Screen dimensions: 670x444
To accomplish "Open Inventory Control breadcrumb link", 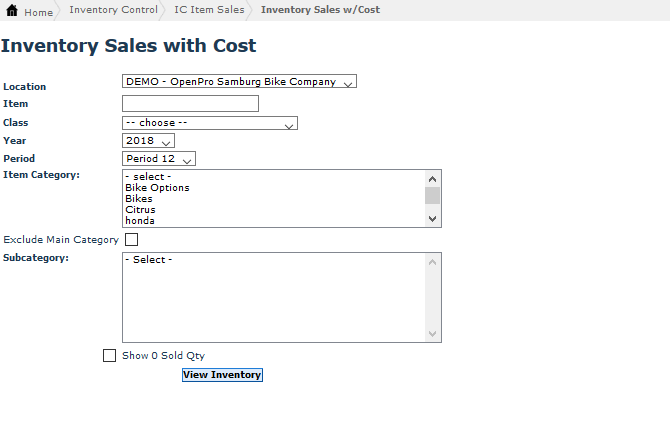I will tap(113, 10).
